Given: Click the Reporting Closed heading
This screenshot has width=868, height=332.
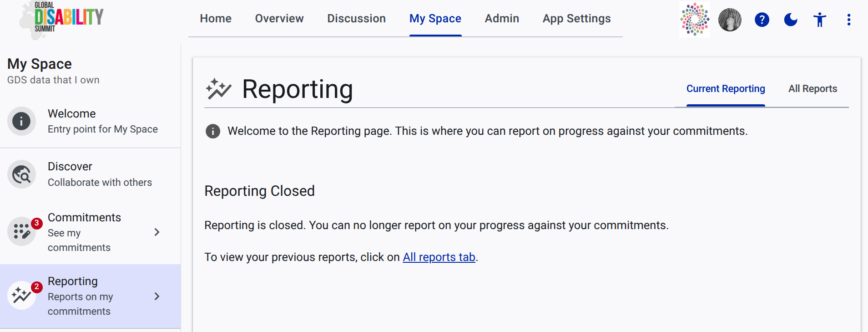Looking at the screenshot, I should 259,191.
